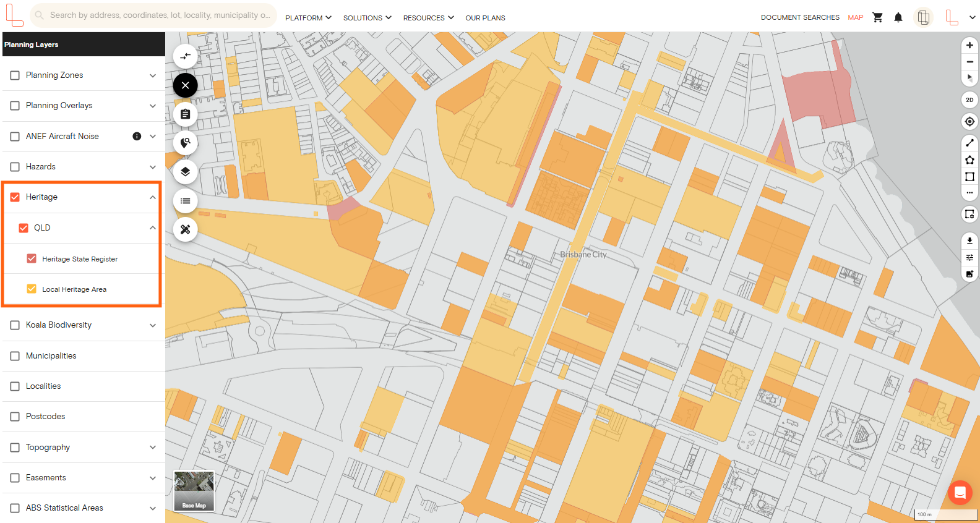Open the RESOURCES menu
The height and width of the screenshot is (523, 980).
(x=429, y=18)
